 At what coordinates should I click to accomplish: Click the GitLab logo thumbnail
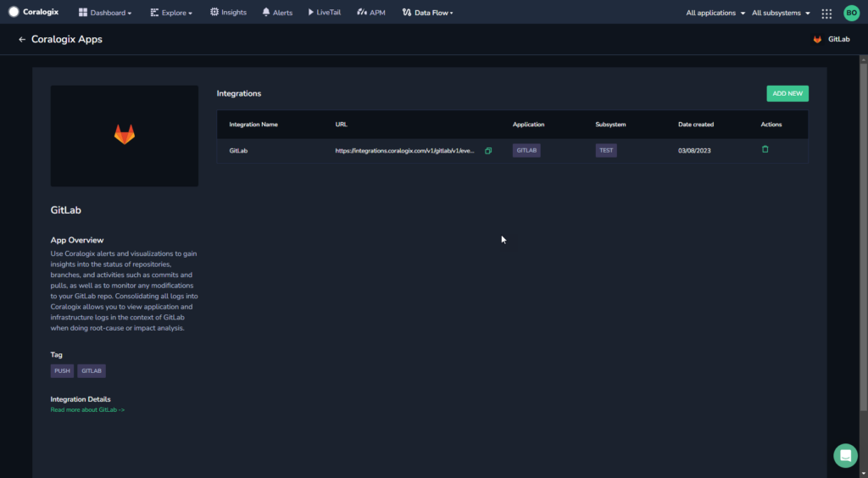pyautogui.click(x=125, y=136)
